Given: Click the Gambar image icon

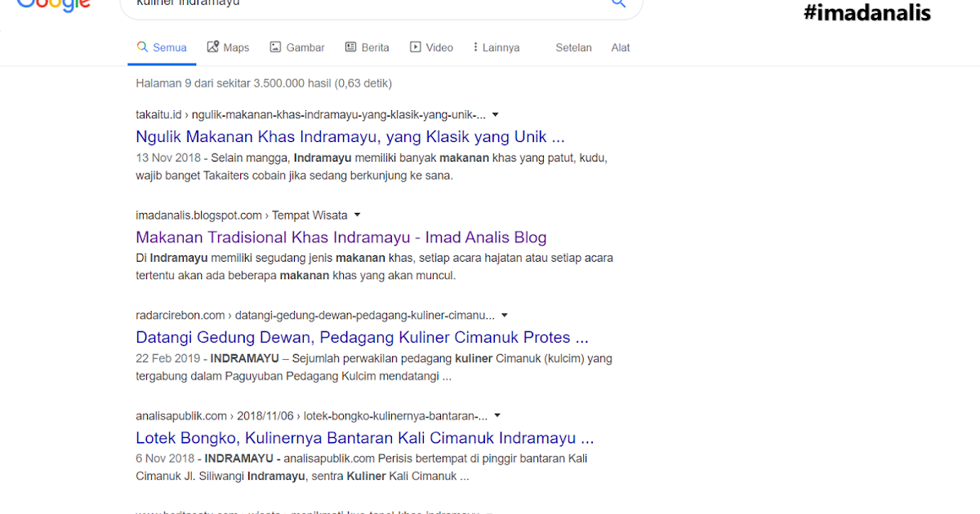Looking at the screenshot, I should pyautogui.click(x=275, y=47).
